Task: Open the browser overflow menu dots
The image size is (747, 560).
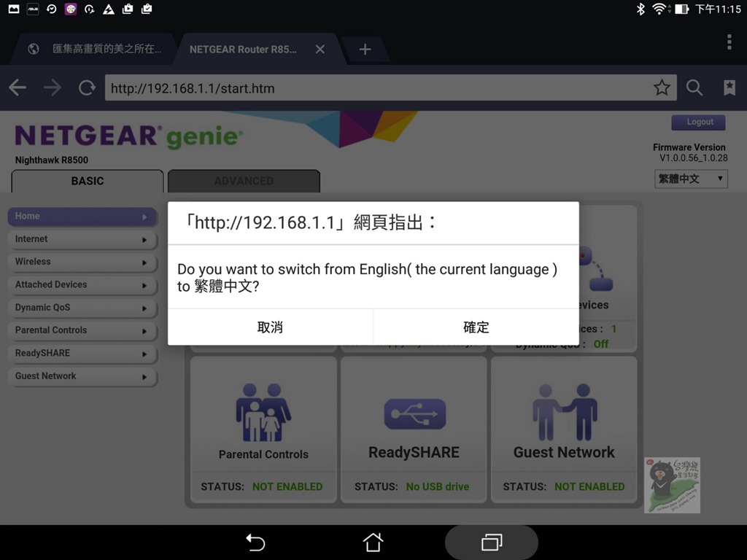Action: click(x=729, y=42)
